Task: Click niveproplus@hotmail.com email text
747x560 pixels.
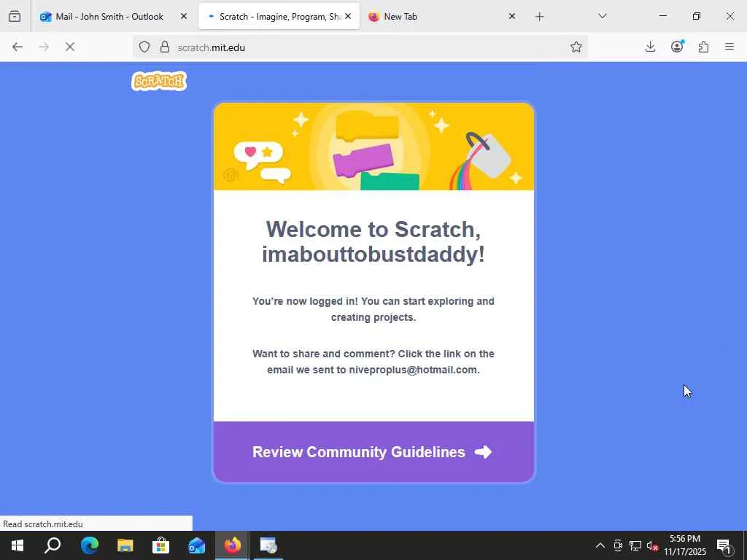Action: pyautogui.click(x=414, y=370)
